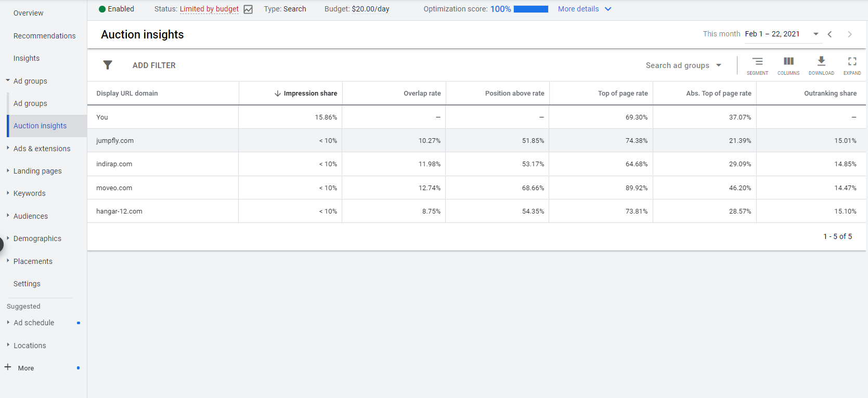Viewport: 868px width, 398px height.
Task: Expand More details on optimization score
Action: tap(584, 9)
